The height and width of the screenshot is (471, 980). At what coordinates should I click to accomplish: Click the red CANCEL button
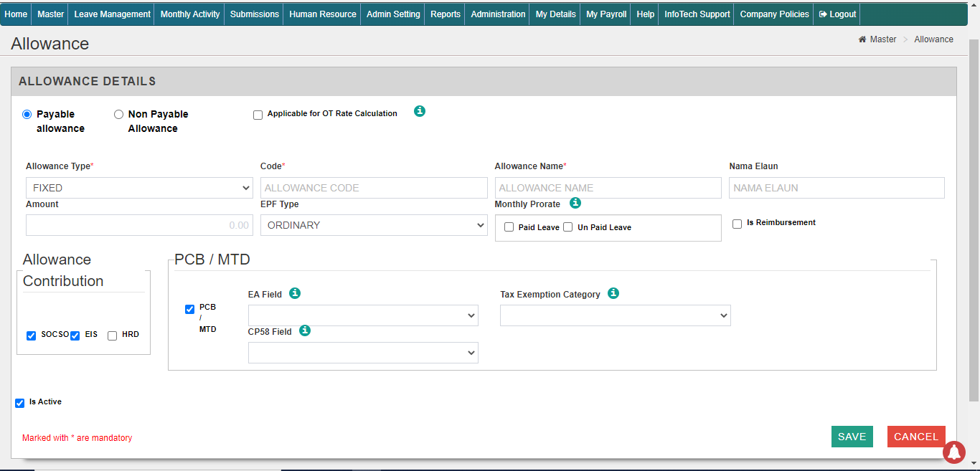click(915, 437)
